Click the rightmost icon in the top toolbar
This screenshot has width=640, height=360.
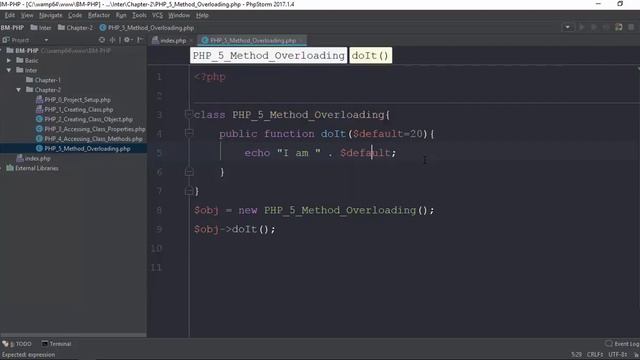tap(631, 27)
